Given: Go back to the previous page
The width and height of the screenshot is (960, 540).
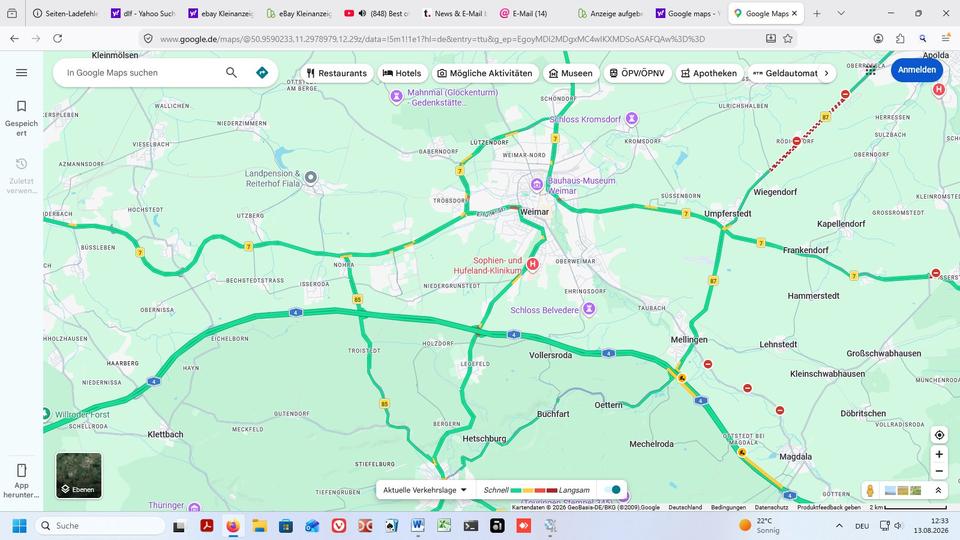Looking at the screenshot, I should pos(15,39).
